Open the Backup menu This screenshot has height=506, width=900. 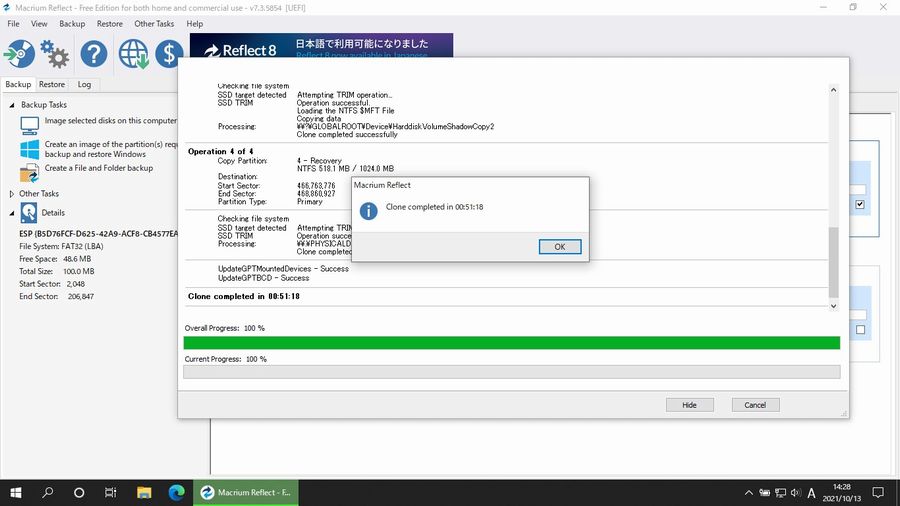click(72, 24)
